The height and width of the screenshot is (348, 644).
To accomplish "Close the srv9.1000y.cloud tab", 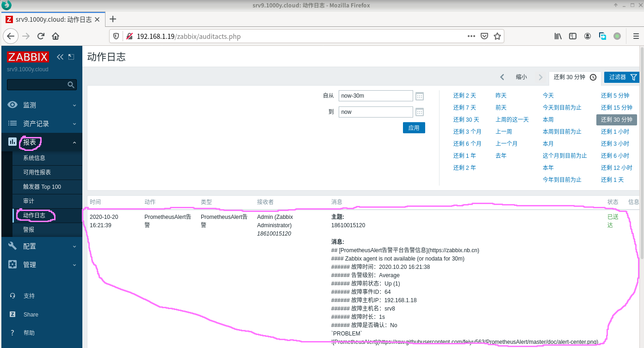I will (97, 19).
